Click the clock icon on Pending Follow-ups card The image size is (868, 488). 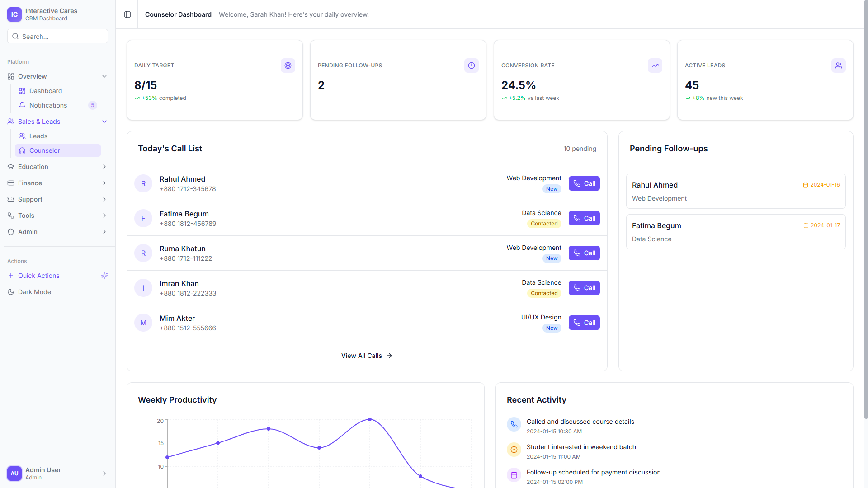click(471, 66)
